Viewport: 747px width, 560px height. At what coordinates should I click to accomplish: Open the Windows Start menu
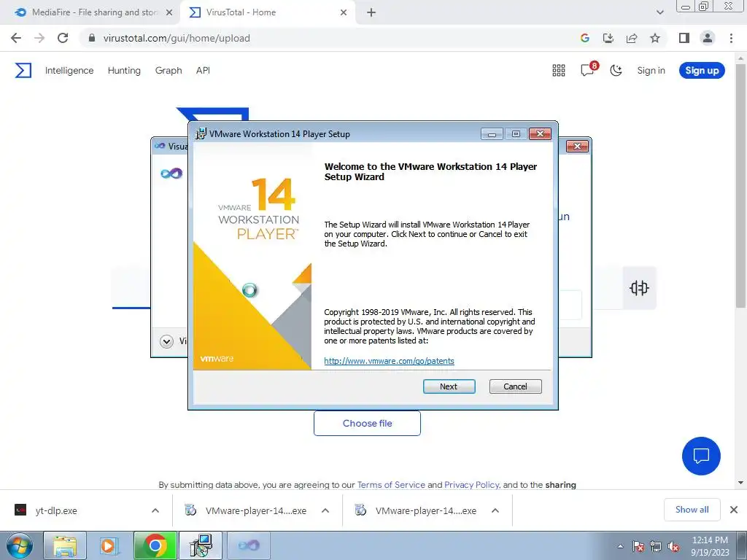[x=18, y=545]
